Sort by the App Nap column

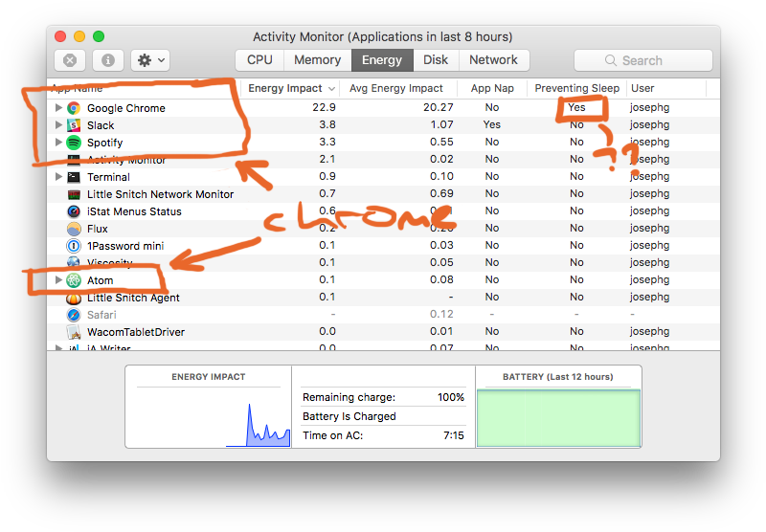492,88
